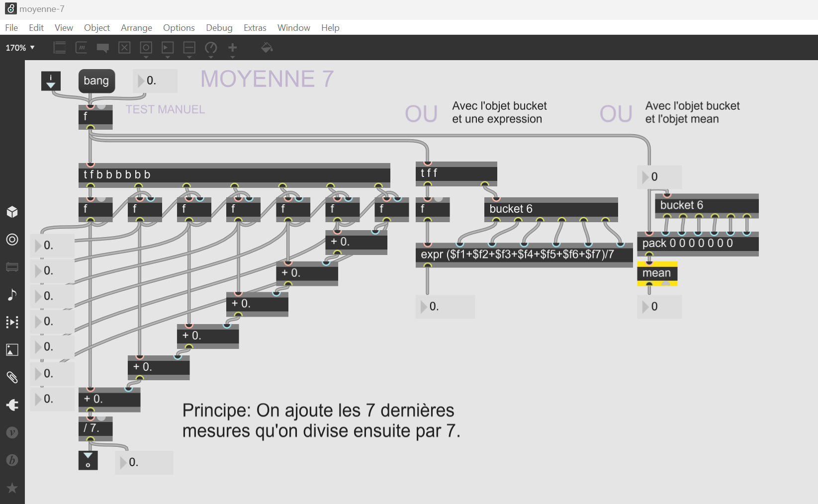
Task: Open the sequences sidebar icon
Action: pos(12,322)
